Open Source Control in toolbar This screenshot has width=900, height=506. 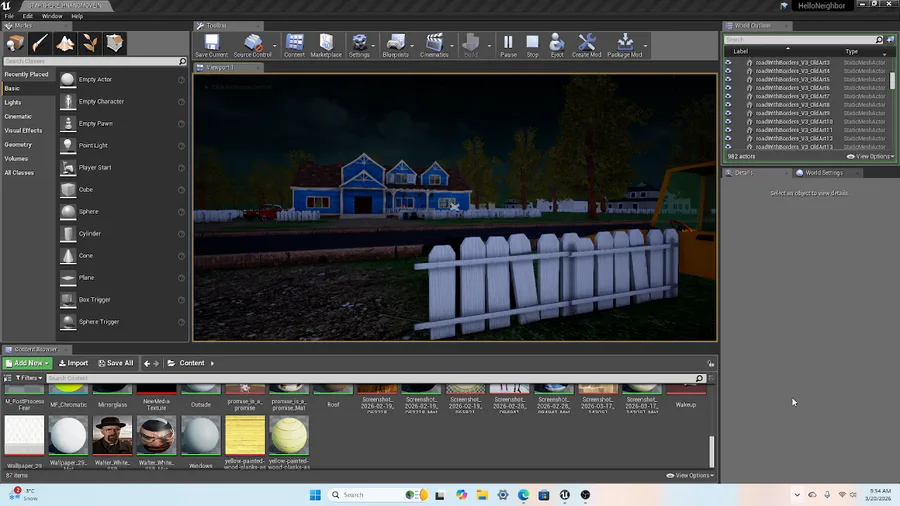(x=253, y=45)
